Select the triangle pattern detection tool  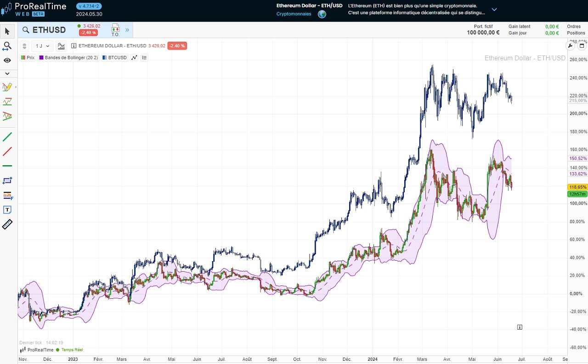click(x=7, y=116)
